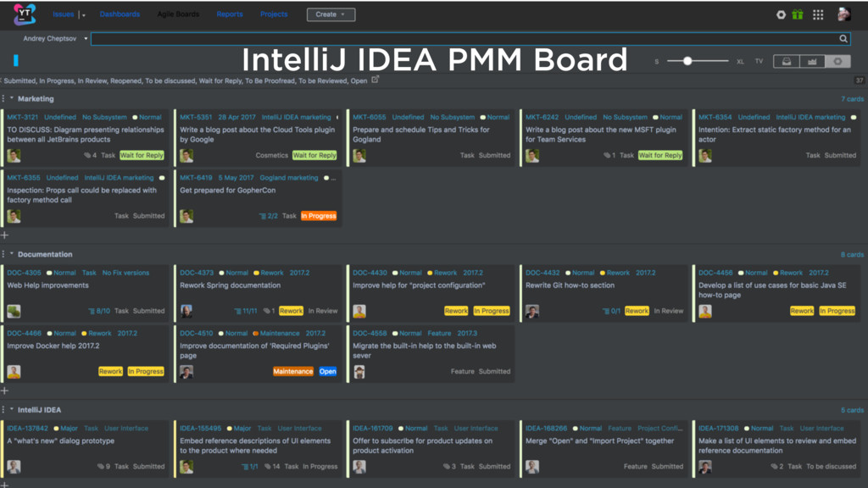Click Rework tag on DOC-4432 card
The width and height of the screenshot is (868, 488).
click(x=637, y=311)
